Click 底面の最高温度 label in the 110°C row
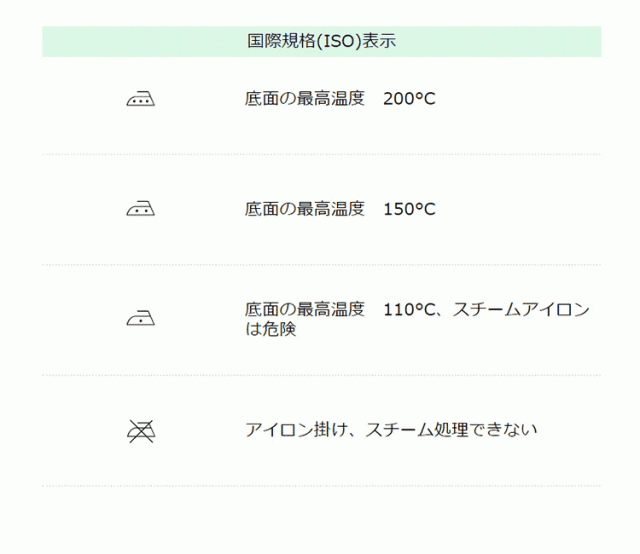The image size is (640, 554). [x=305, y=310]
